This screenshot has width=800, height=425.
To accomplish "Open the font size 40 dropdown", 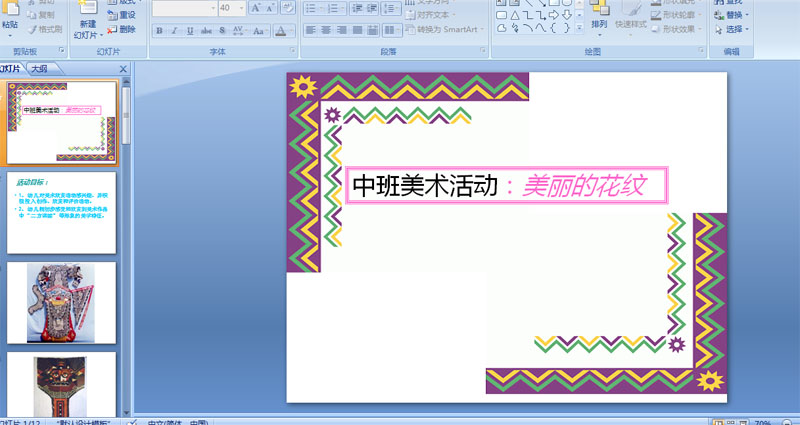I will (x=241, y=8).
